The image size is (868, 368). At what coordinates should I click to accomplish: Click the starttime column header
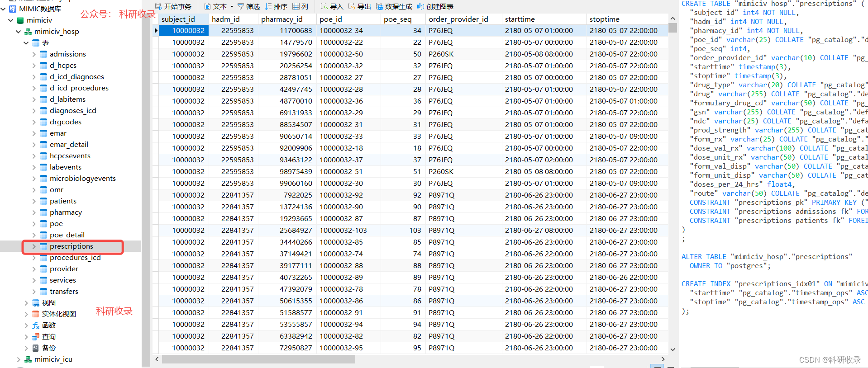(544, 19)
